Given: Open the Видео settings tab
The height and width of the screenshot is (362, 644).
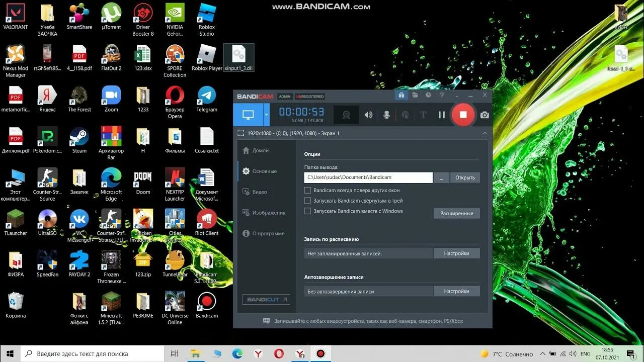Looking at the screenshot, I should (x=255, y=192).
